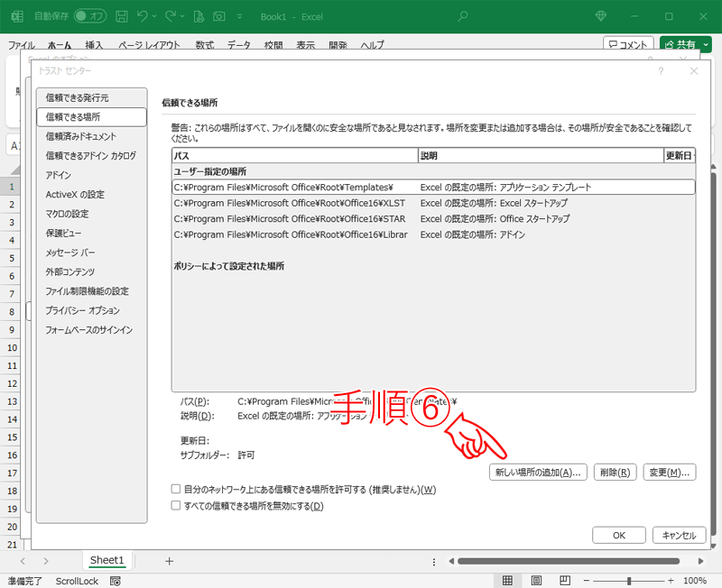Switch to Page Break Preview icon
722x588 pixels.
tap(565, 581)
